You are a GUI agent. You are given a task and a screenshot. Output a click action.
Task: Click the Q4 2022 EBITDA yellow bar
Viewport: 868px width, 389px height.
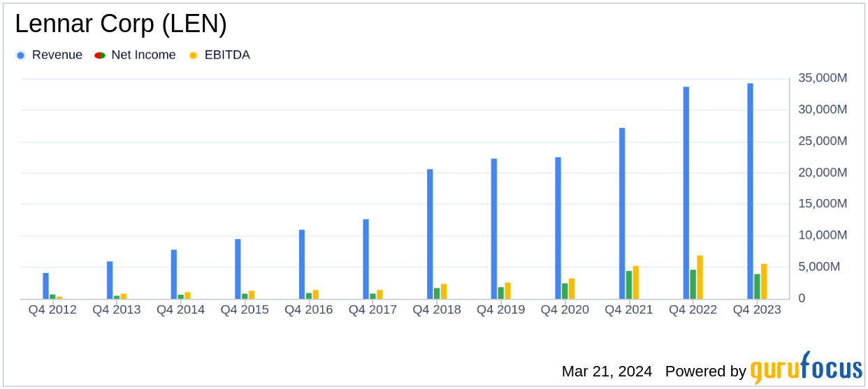coord(700,277)
